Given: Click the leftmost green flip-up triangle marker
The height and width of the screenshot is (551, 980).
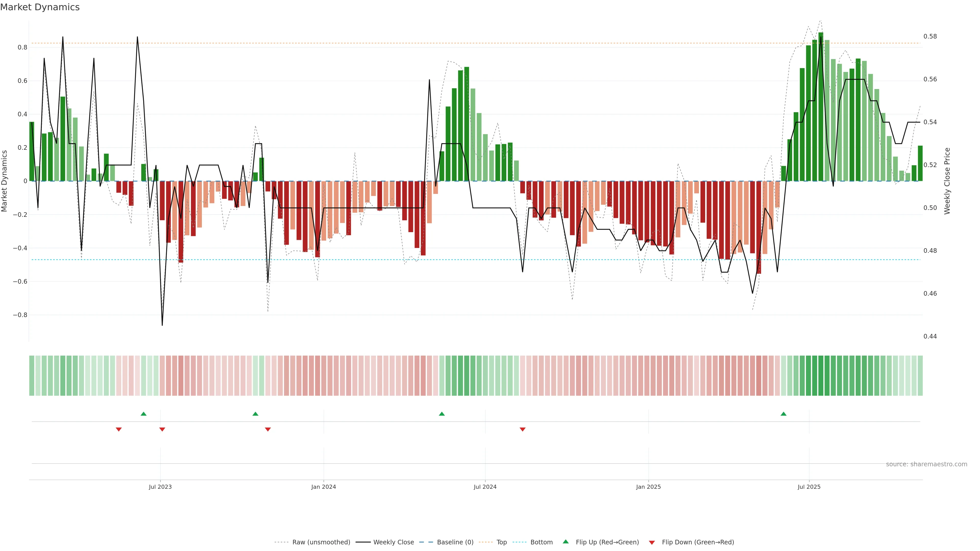Looking at the screenshot, I should point(143,414).
